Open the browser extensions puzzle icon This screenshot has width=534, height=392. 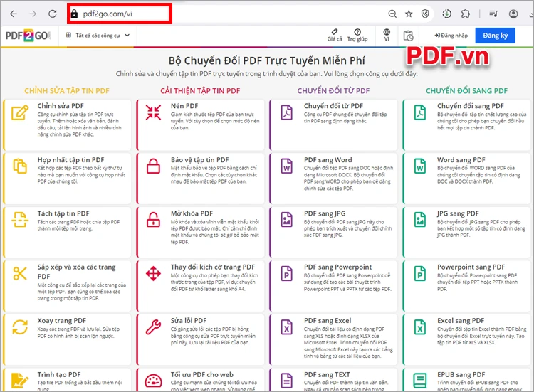tap(465, 14)
